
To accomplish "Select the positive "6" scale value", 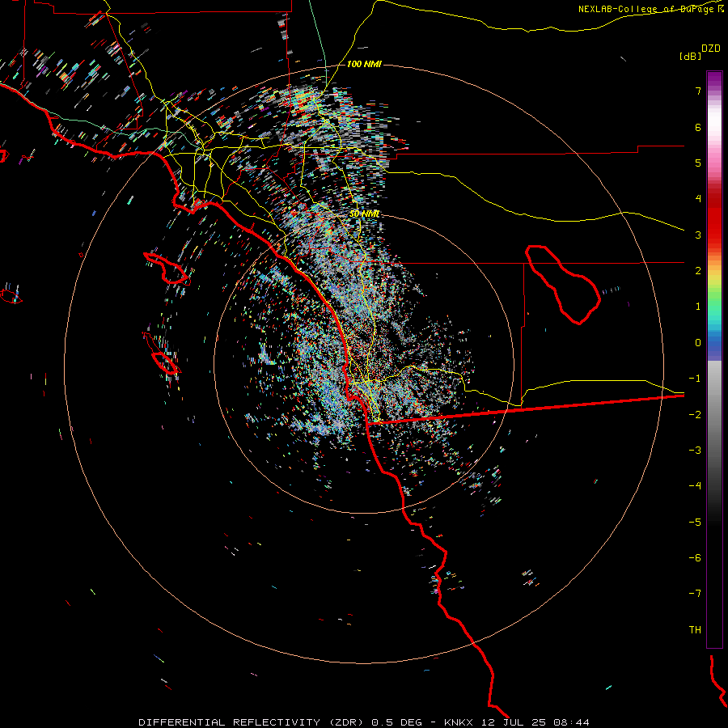I will 698,127.
